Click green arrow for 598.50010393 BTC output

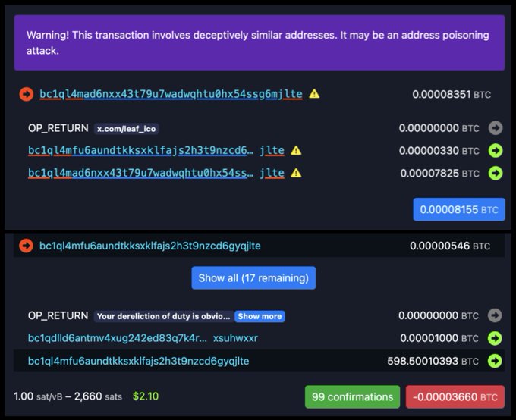click(x=495, y=361)
